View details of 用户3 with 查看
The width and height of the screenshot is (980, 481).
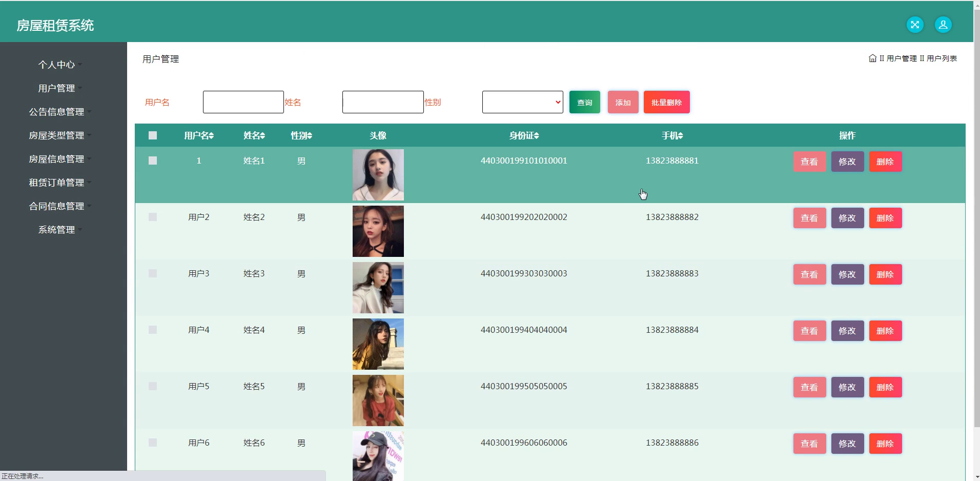809,274
